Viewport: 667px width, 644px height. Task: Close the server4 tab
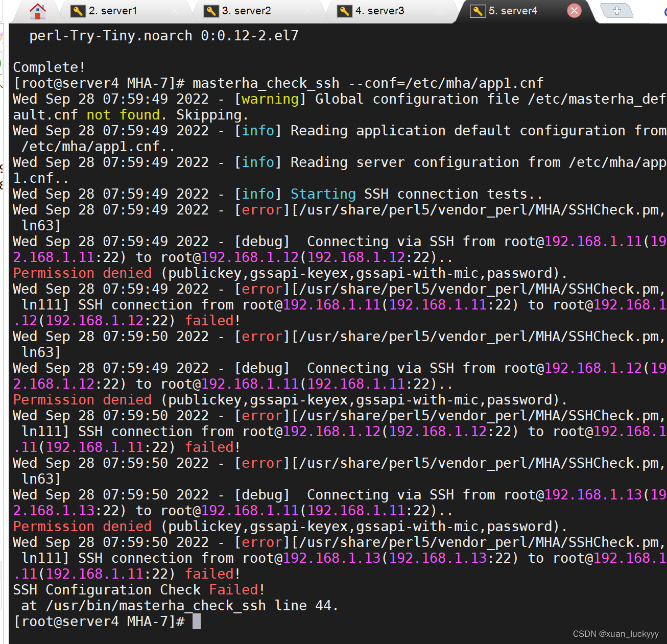pyautogui.click(x=575, y=11)
